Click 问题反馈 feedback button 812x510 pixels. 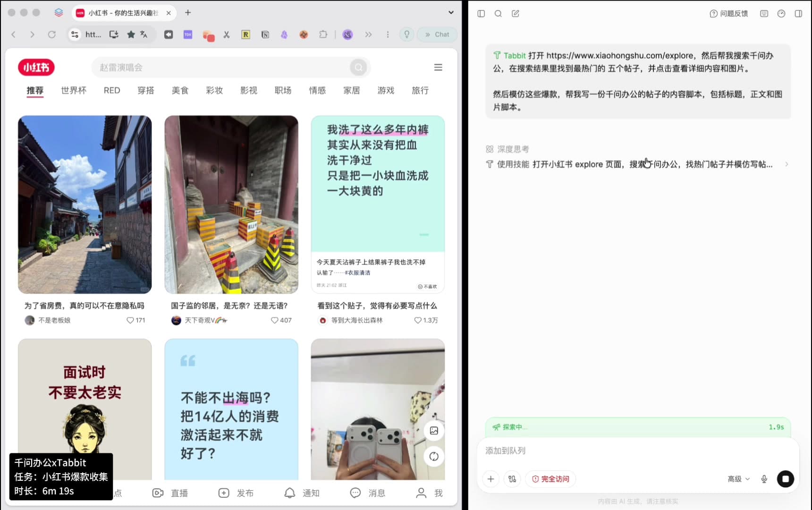click(729, 14)
